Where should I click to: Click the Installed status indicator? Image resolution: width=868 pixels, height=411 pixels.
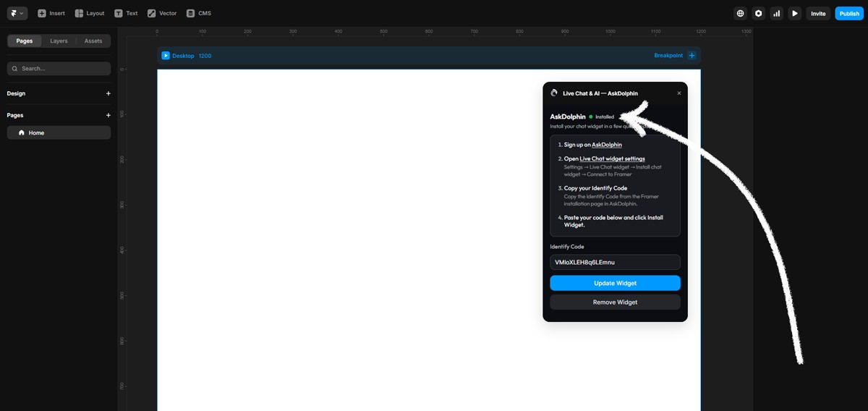click(x=602, y=116)
